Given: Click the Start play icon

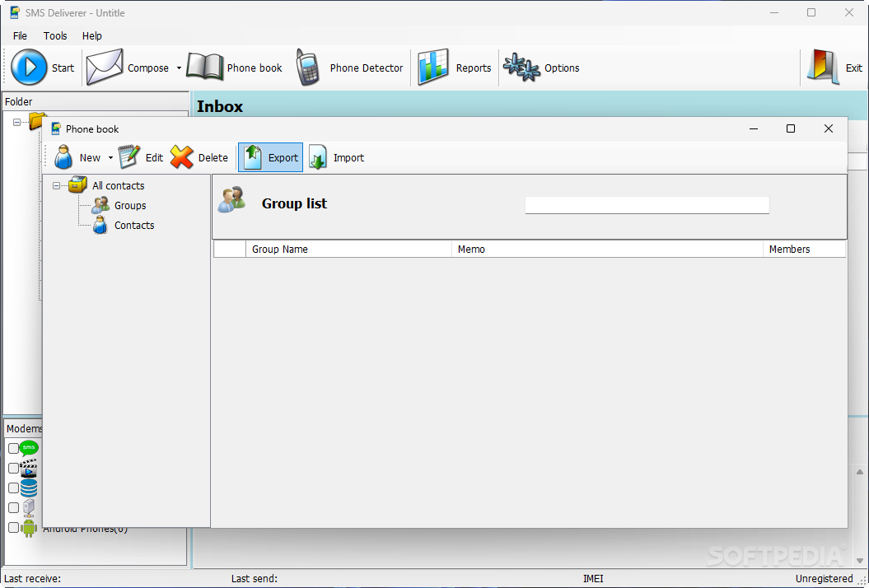Looking at the screenshot, I should pos(29,67).
